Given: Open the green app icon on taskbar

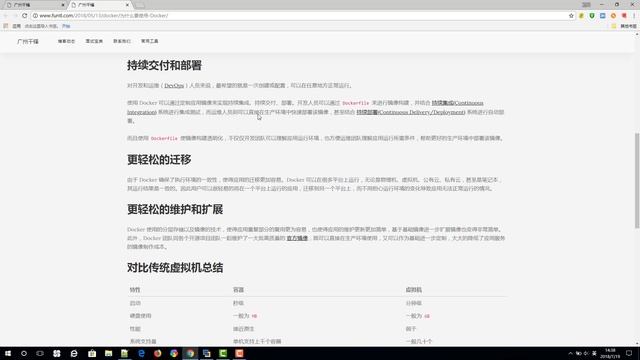Looking at the screenshot, I should tap(223, 353).
